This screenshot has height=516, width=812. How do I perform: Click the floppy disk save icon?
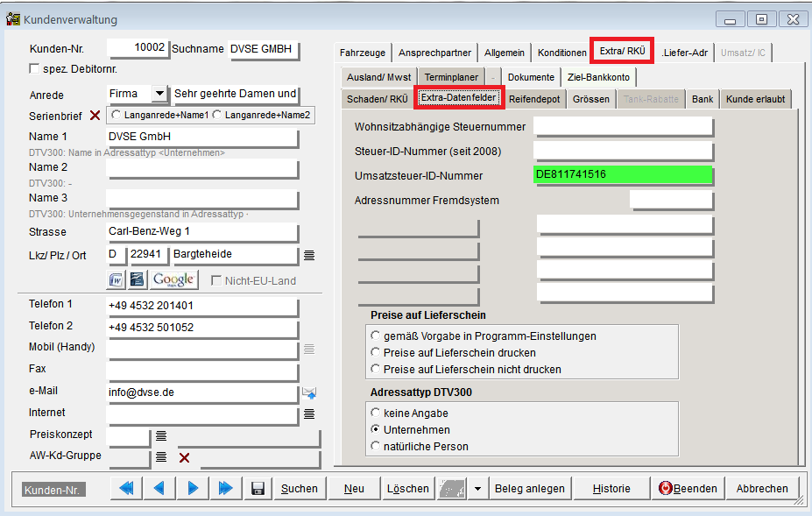pos(258,489)
